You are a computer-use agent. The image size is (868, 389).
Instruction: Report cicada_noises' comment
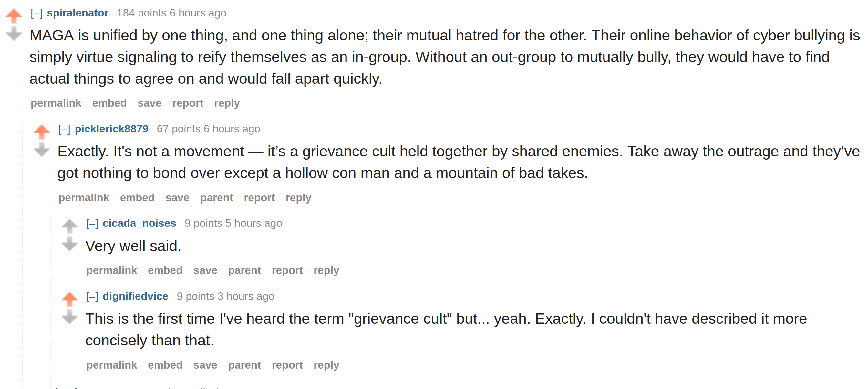tap(287, 270)
